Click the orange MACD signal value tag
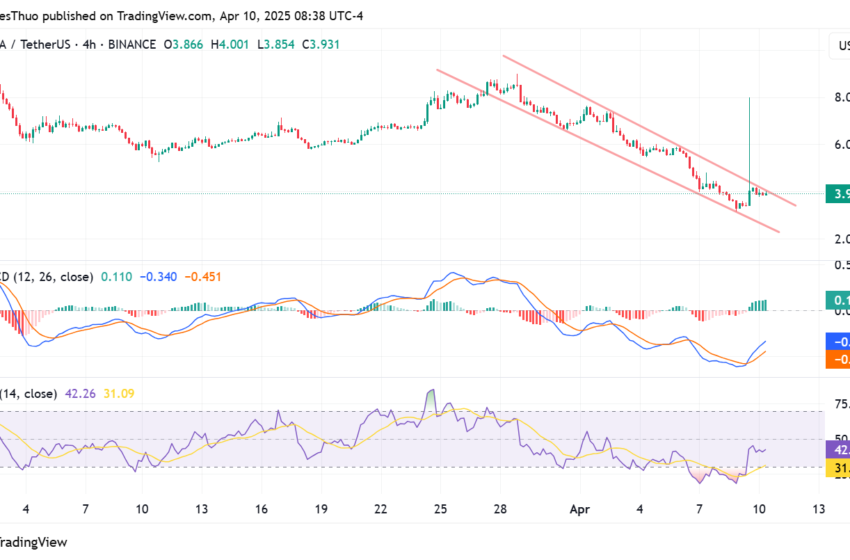Screen dimensions: 850x560 coord(837,359)
